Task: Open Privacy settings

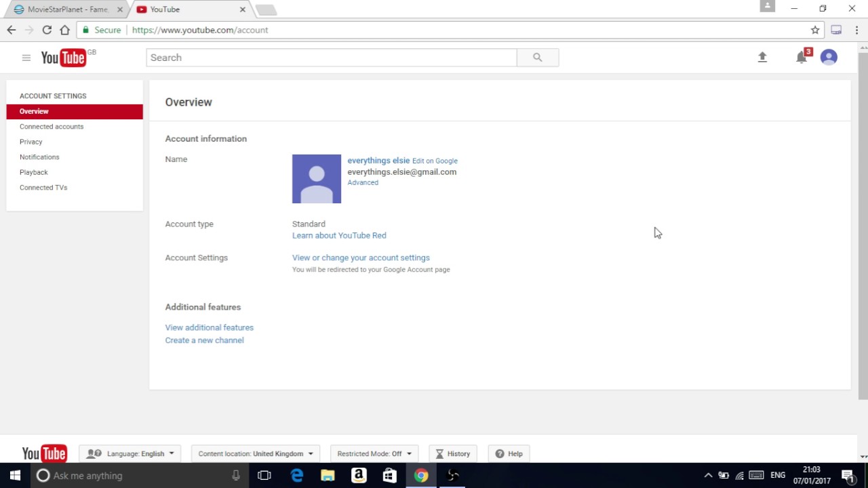Action: coord(31,142)
